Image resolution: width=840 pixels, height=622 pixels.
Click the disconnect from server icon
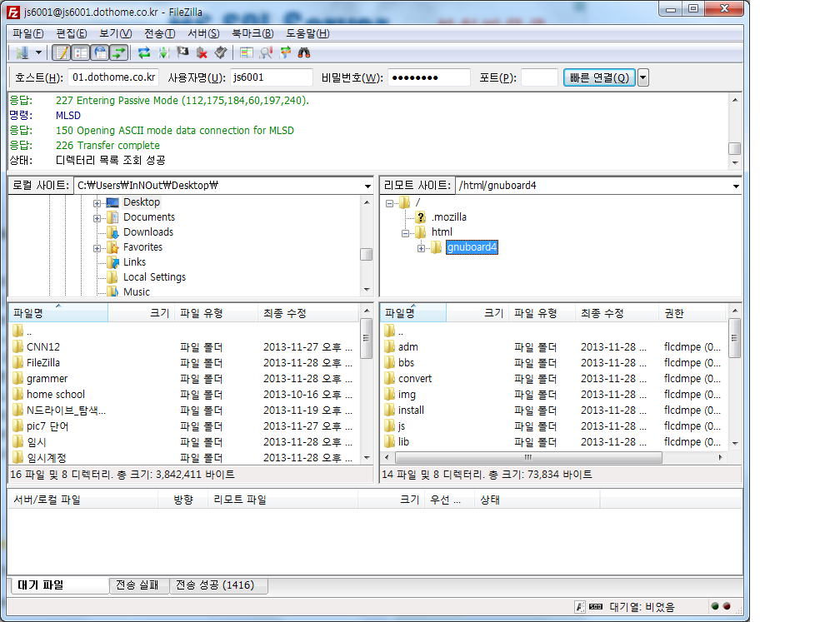click(x=202, y=52)
